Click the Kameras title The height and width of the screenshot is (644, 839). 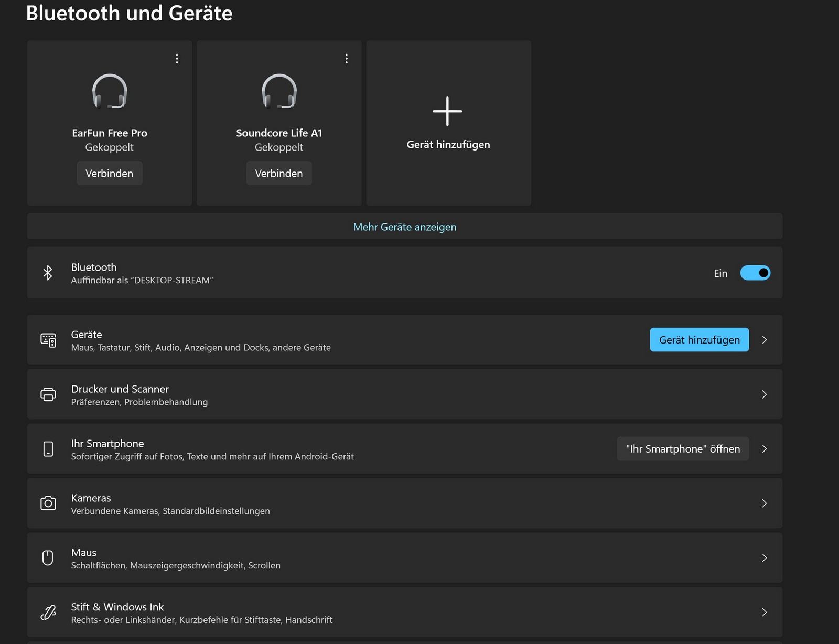click(91, 498)
